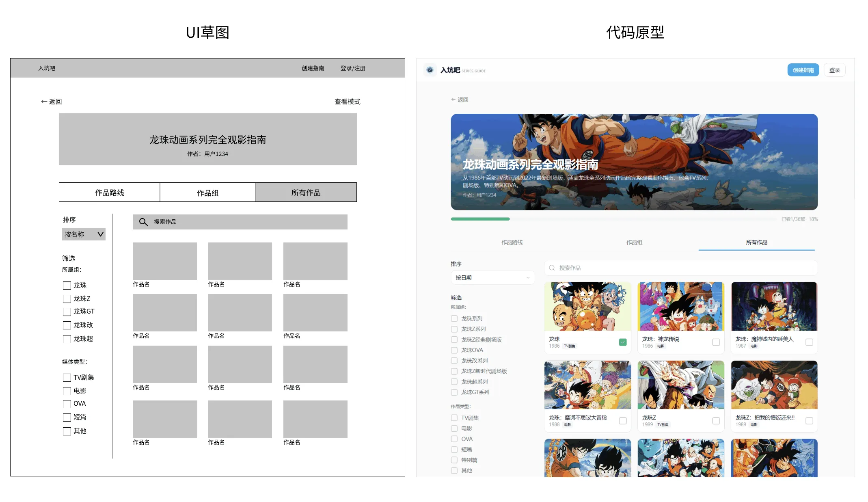Switch to the 作品路线 tab in the prototype
The width and height of the screenshot is (868, 502).
(x=512, y=242)
